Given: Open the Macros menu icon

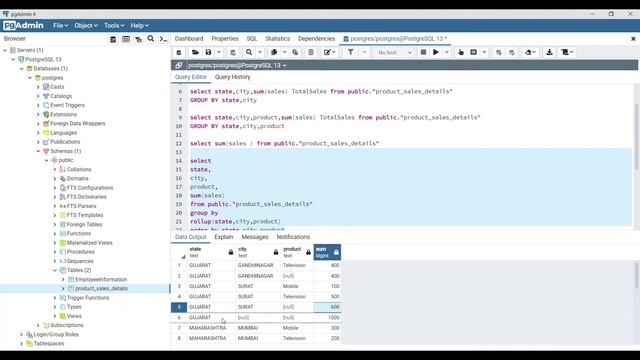Looking at the screenshot, I should coord(567,52).
